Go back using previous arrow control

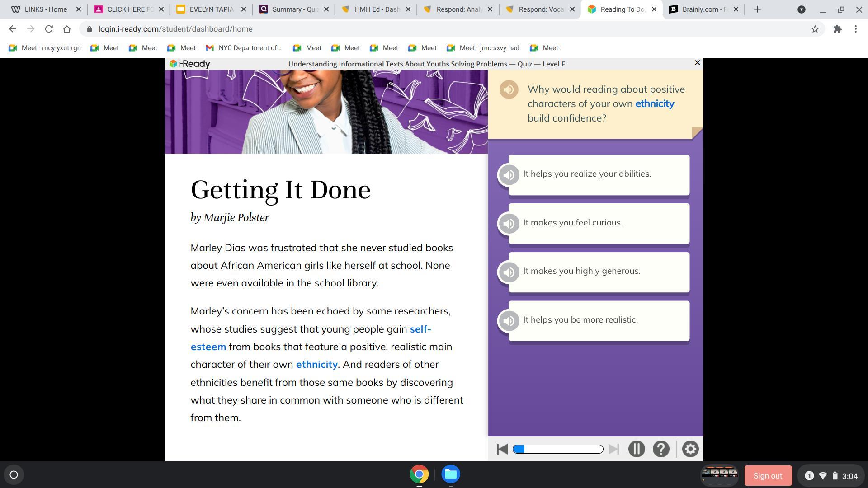(x=502, y=449)
